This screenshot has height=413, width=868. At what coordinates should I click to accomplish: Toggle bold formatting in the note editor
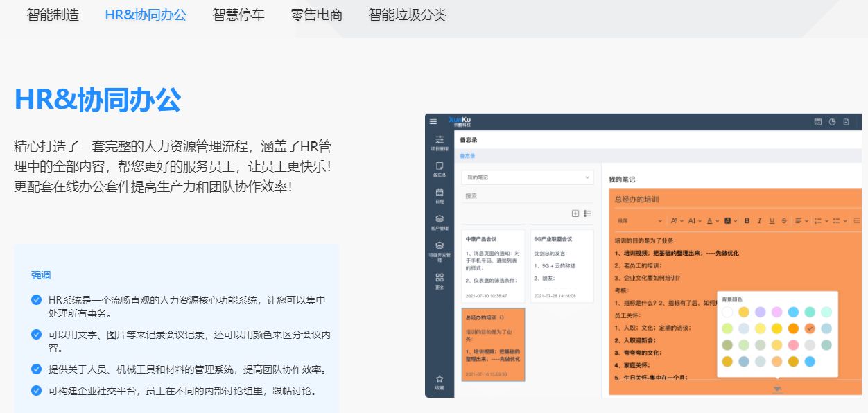click(747, 221)
